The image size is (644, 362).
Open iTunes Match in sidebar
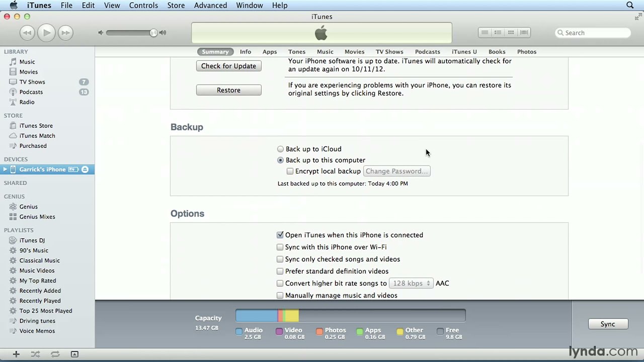coord(37,136)
